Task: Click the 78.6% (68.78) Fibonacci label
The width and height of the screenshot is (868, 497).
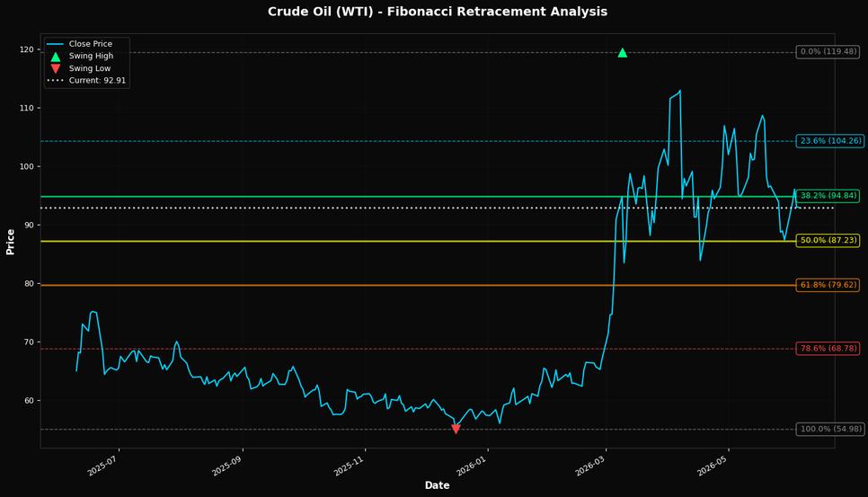Action: pos(828,349)
